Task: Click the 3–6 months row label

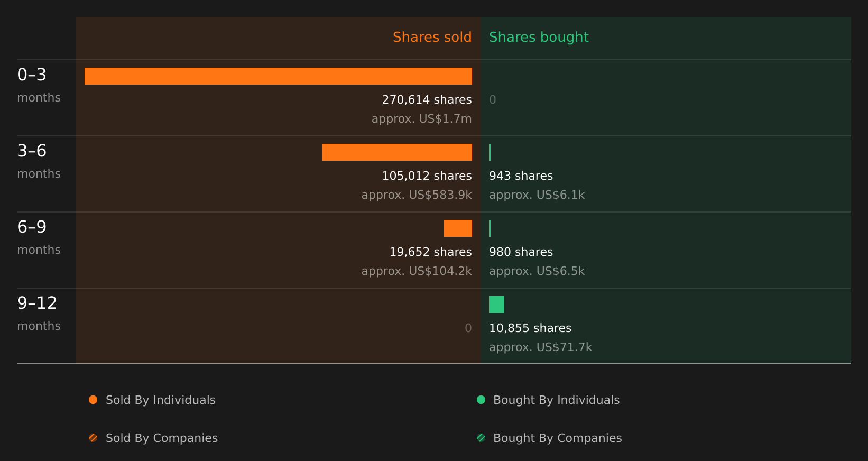Action: click(x=39, y=161)
